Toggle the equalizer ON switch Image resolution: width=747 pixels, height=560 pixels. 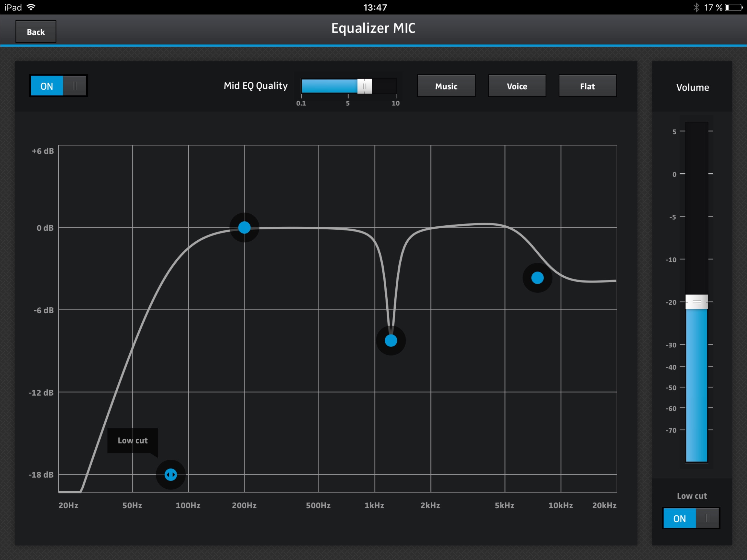(x=58, y=86)
